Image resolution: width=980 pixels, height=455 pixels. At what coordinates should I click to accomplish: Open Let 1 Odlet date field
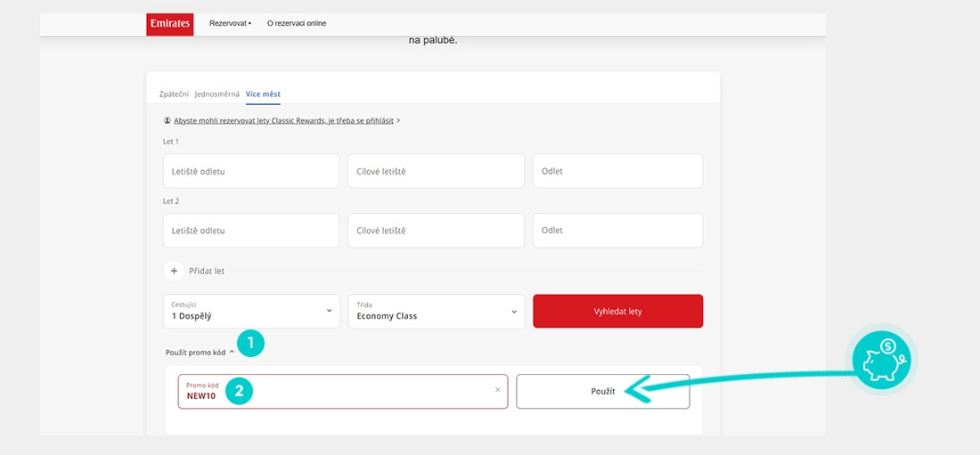pyautogui.click(x=618, y=171)
